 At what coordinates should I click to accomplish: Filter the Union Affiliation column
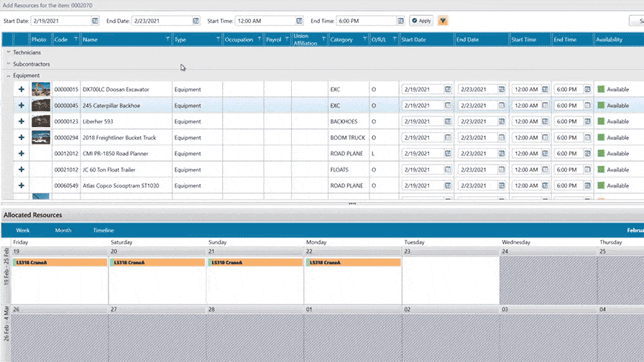tap(323, 39)
